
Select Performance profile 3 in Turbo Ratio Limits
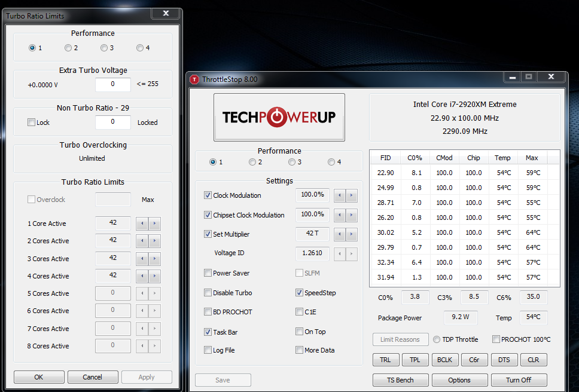104,48
